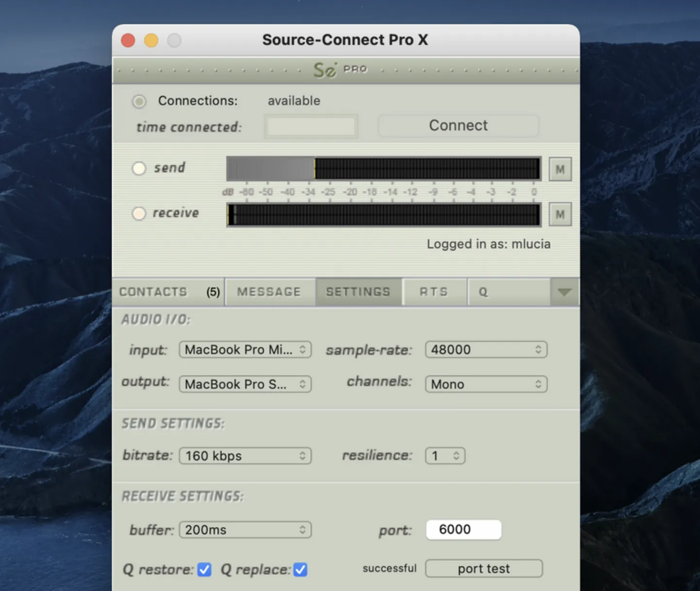This screenshot has height=591, width=700.
Task: Mute the receive audio channel
Action: (x=560, y=214)
